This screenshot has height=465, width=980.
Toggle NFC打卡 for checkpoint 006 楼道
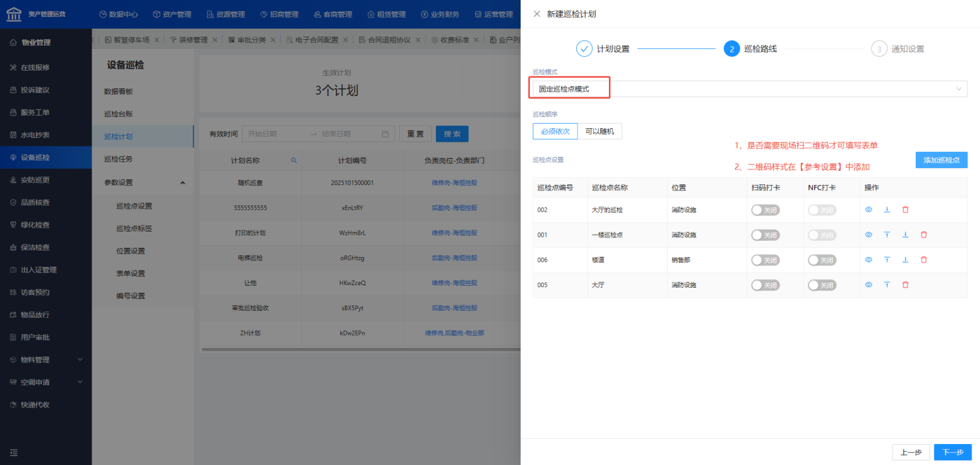pos(822,260)
